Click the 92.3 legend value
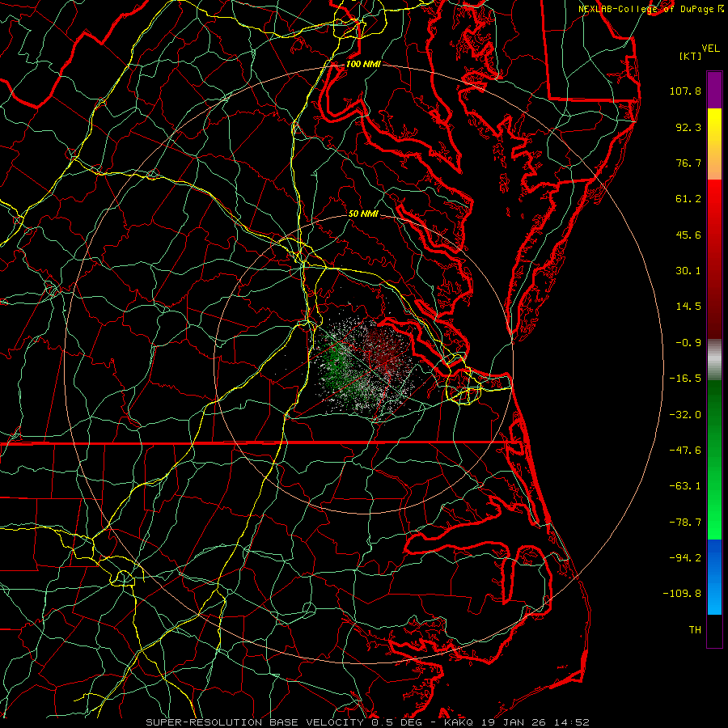 tap(688, 127)
